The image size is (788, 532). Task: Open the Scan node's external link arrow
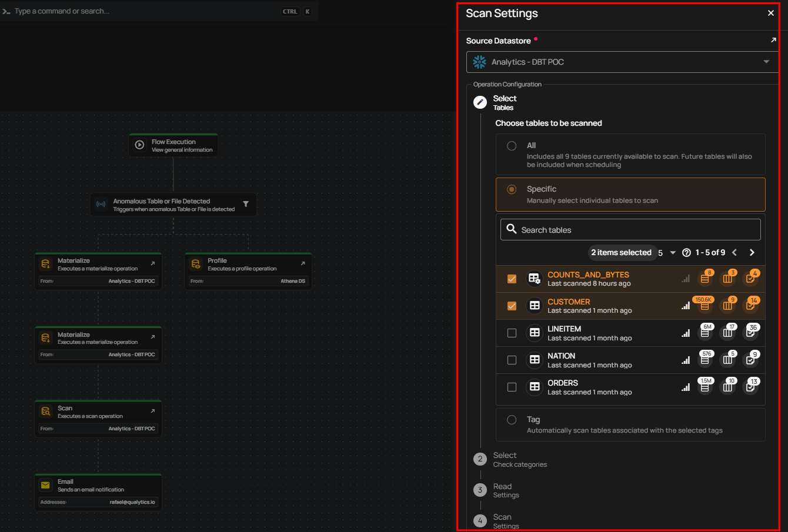click(x=153, y=411)
